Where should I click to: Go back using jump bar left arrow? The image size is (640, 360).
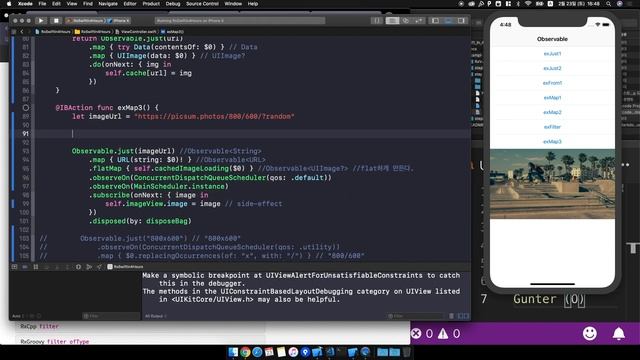pyautogui.click(x=22, y=31)
